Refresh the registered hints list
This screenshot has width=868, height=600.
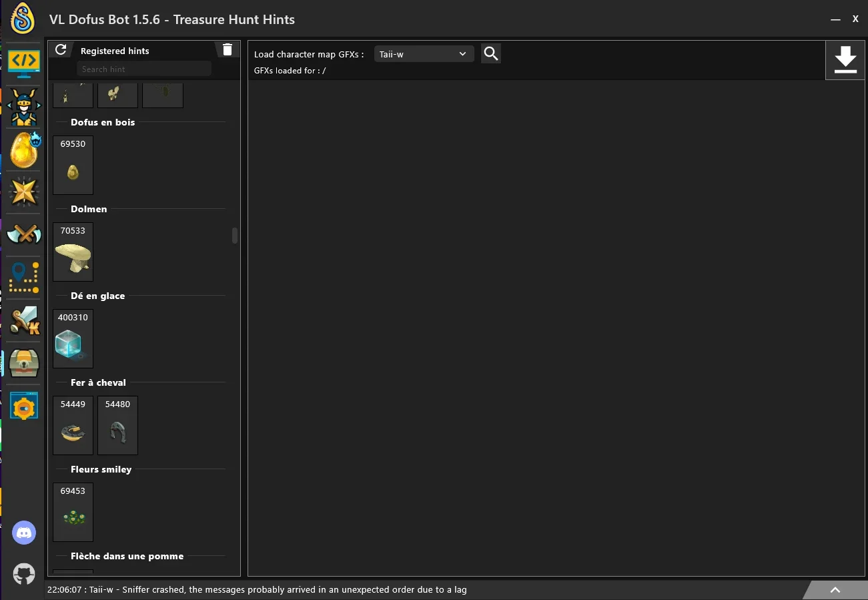pos(61,49)
